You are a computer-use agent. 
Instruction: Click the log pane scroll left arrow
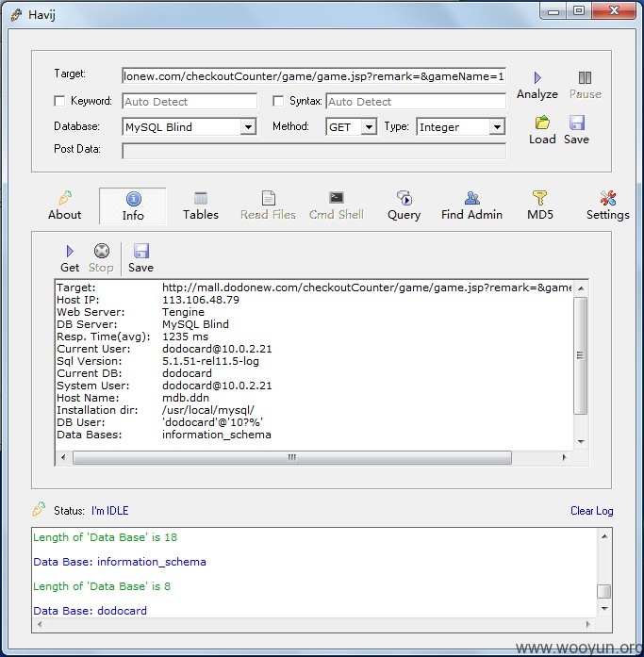(x=40, y=624)
